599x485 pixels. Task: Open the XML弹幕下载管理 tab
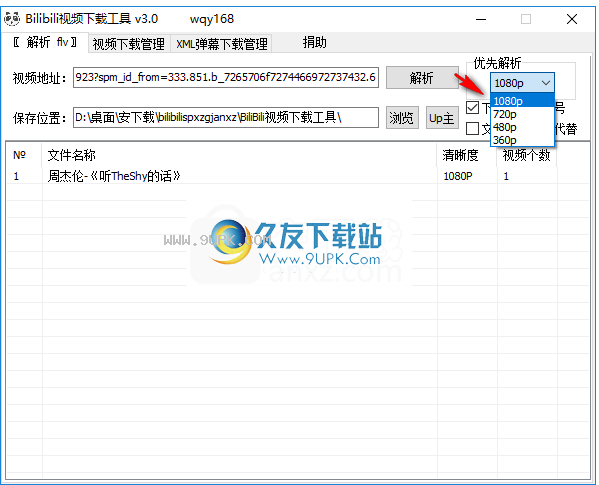222,44
